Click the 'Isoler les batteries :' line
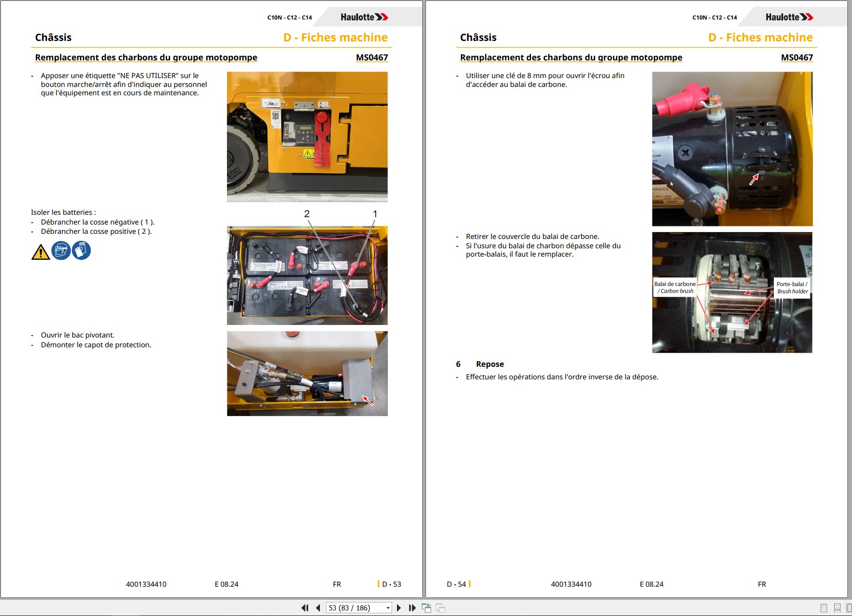Image resolution: width=852 pixels, height=616 pixels. [63, 212]
